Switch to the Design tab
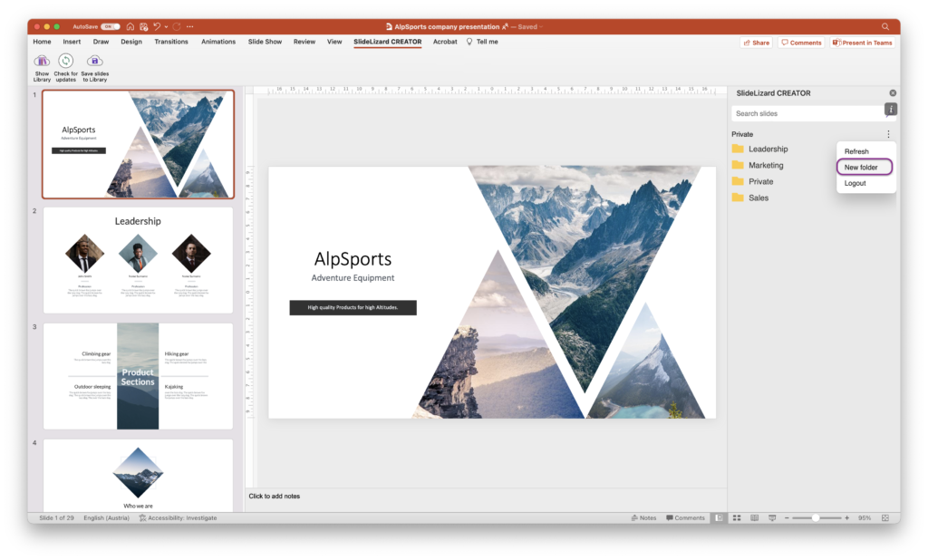Image resolution: width=928 pixels, height=560 pixels. pyautogui.click(x=131, y=42)
